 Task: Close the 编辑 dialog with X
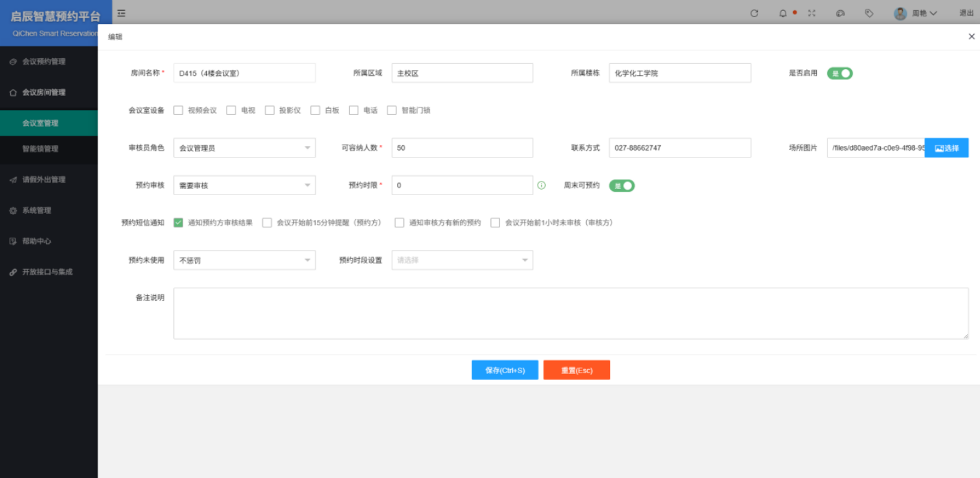[x=971, y=37]
